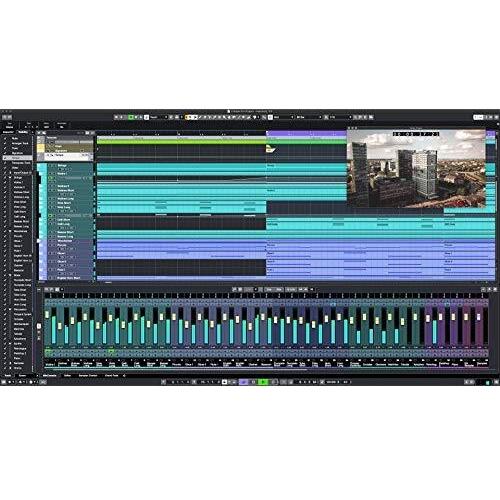Click the quantize icon left of 1/16
This screenshot has height=500, width=500.
point(326,117)
